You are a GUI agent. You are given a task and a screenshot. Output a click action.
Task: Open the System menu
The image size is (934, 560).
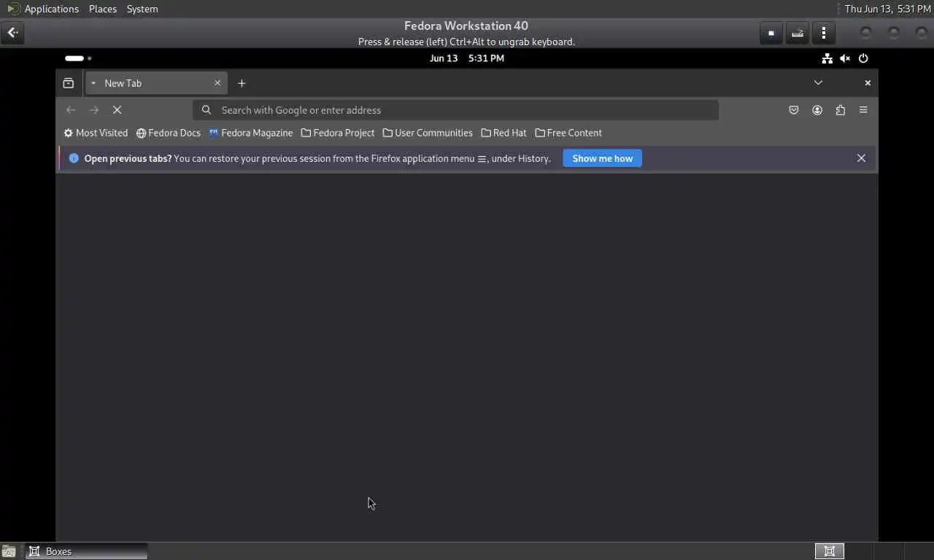[142, 9]
